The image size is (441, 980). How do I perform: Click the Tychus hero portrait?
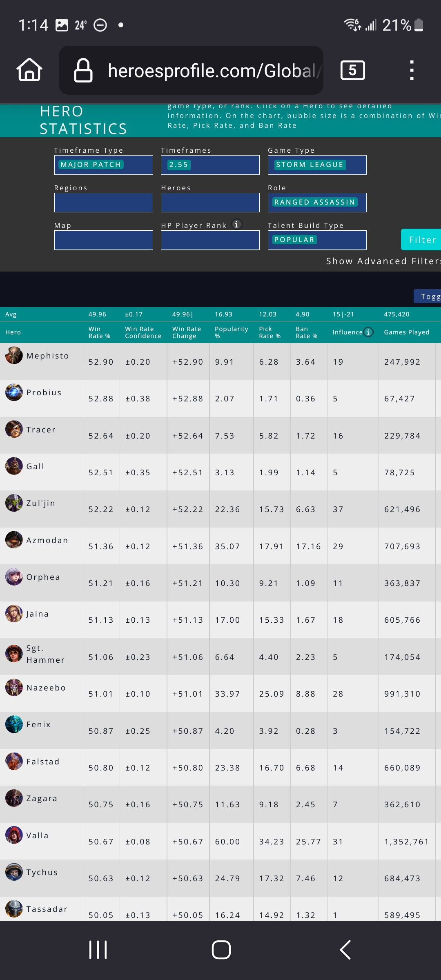(14, 872)
